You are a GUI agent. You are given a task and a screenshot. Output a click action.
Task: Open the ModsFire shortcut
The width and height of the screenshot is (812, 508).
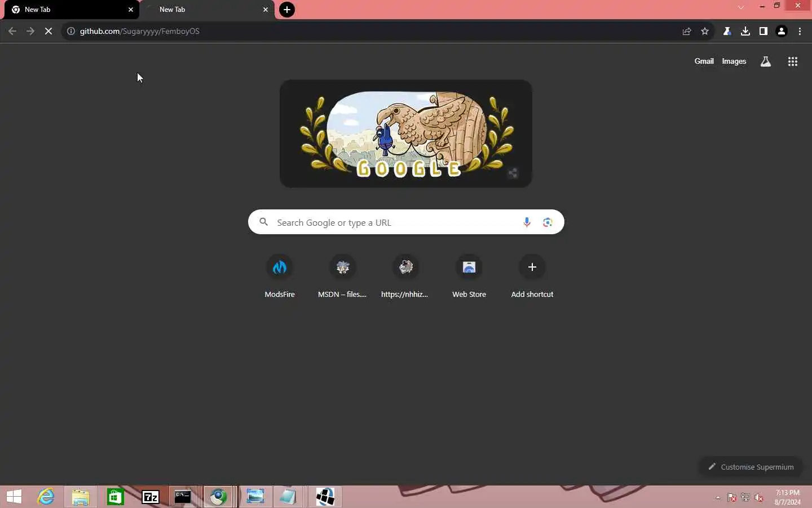tap(280, 277)
